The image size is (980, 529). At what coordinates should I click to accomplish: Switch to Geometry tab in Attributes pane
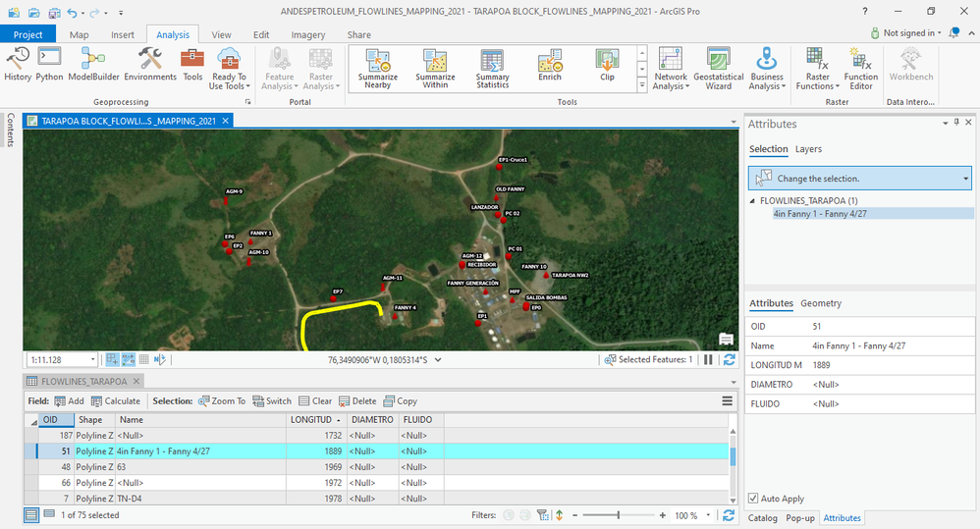click(820, 303)
